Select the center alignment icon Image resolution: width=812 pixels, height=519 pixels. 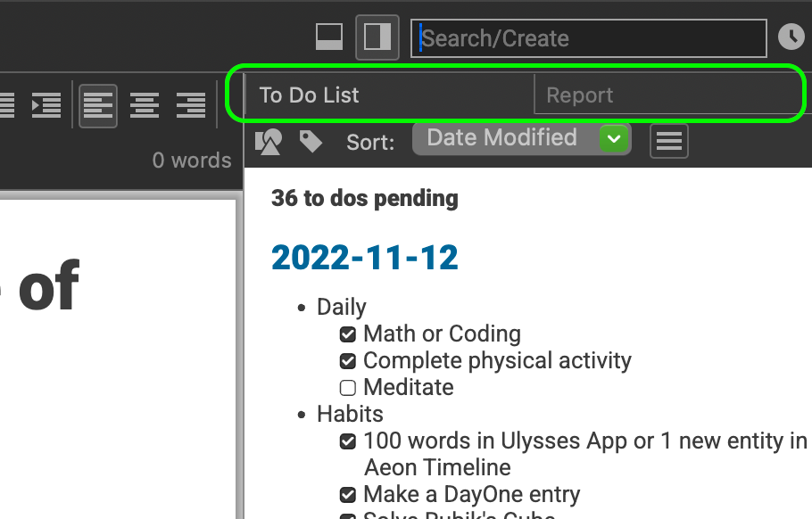[145, 105]
